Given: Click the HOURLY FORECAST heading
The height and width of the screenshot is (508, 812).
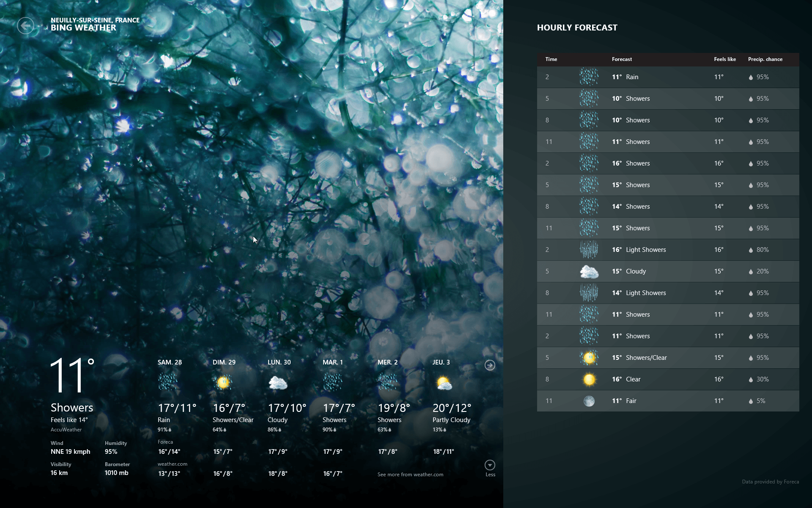Looking at the screenshot, I should click(x=577, y=28).
